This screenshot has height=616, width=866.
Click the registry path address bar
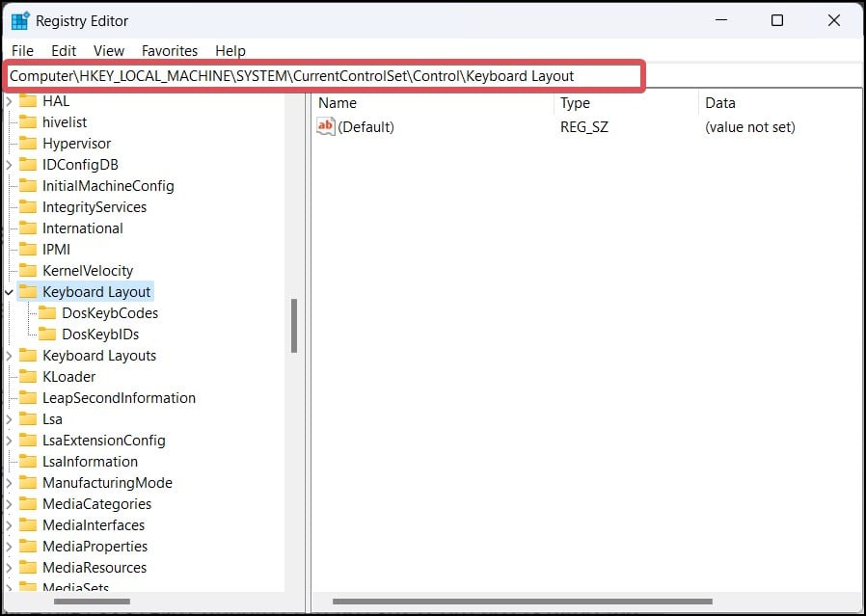pyautogui.click(x=325, y=75)
